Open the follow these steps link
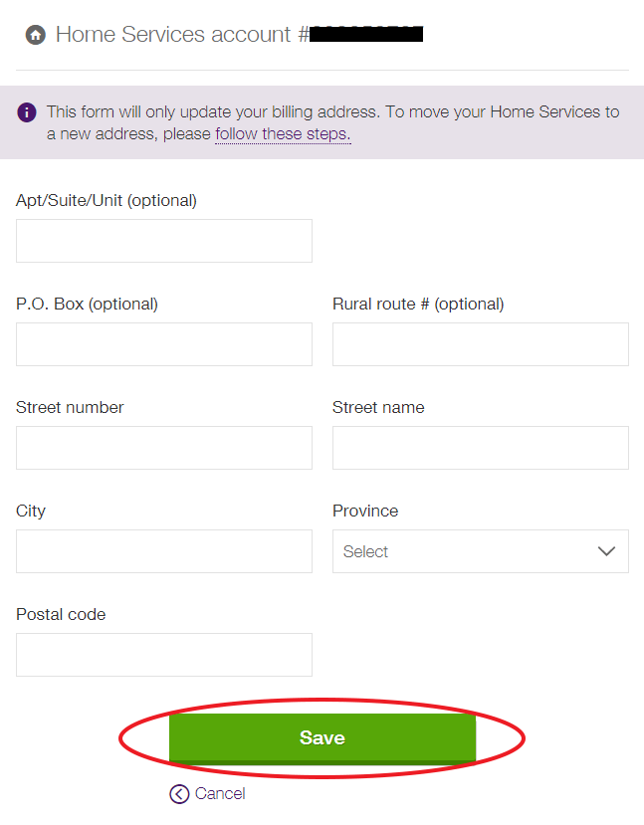 (283, 133)
